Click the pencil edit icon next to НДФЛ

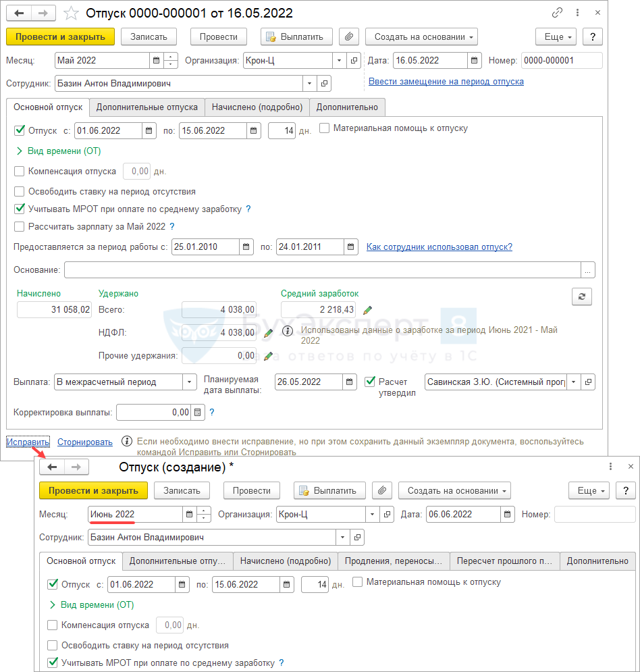(268, 333)
